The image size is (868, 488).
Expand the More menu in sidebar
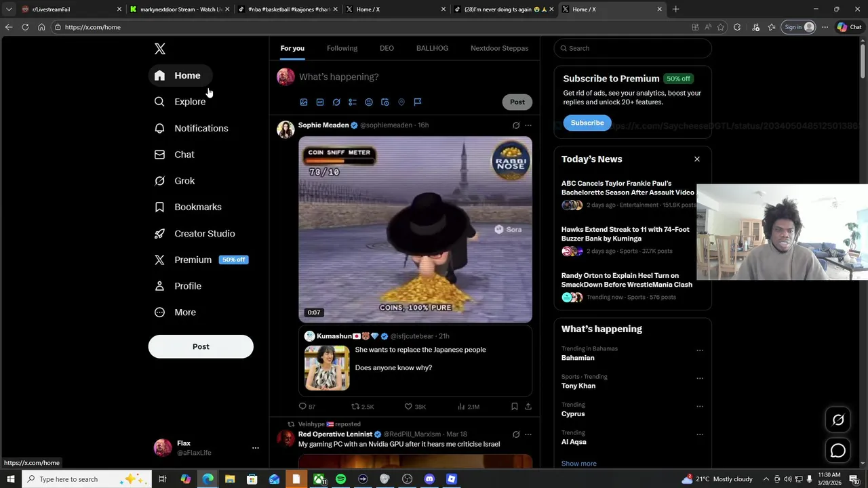(175, 312)
